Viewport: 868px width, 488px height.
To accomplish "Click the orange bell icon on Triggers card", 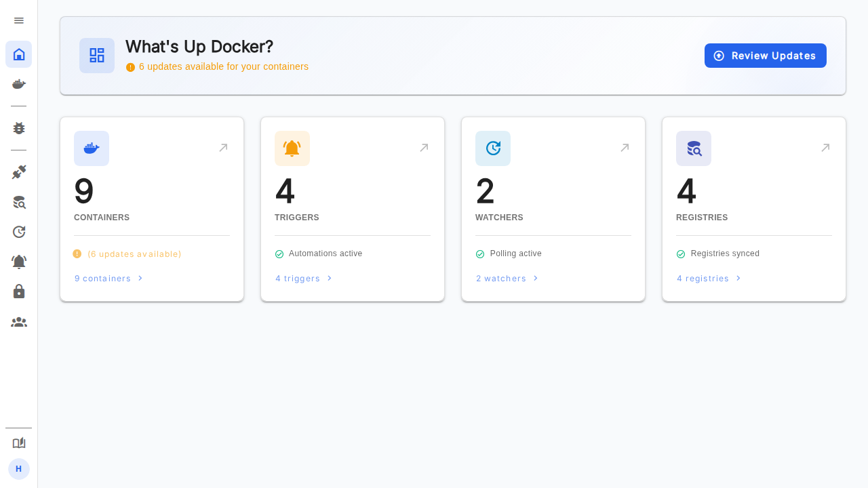I will point(292,148).
